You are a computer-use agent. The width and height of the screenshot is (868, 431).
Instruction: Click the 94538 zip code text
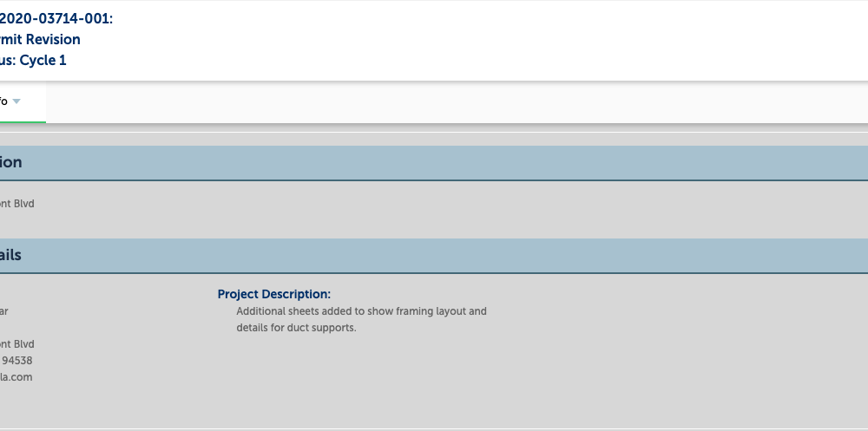coord(17,361)
